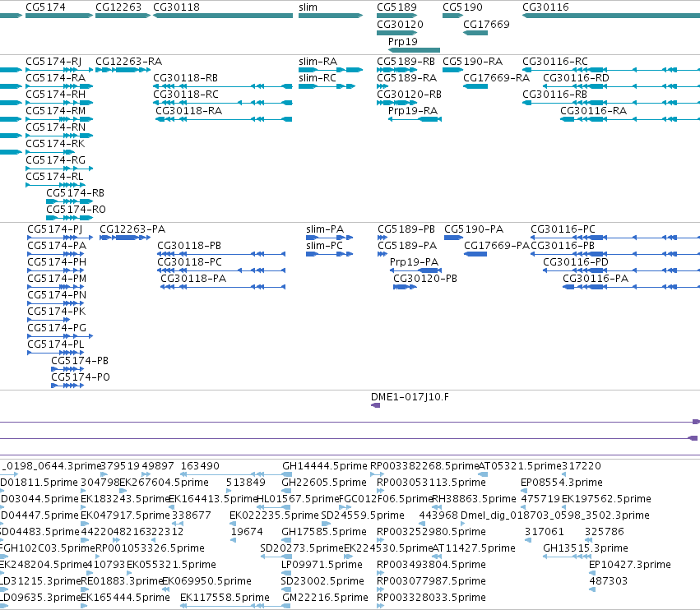Select the DME1-017J10.F feature label
700x610 pixels.
click(410, 397)
